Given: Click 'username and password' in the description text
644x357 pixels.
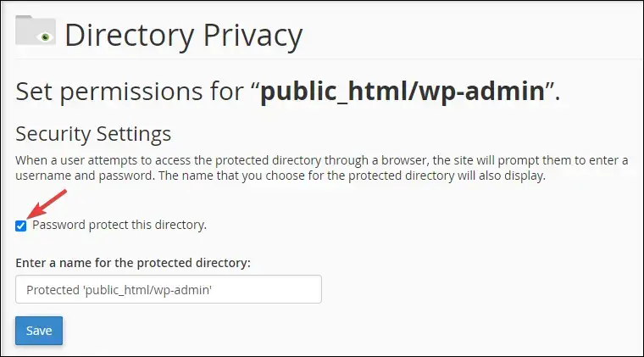Looking at the screenshot, I should click(x=84, y=176).
